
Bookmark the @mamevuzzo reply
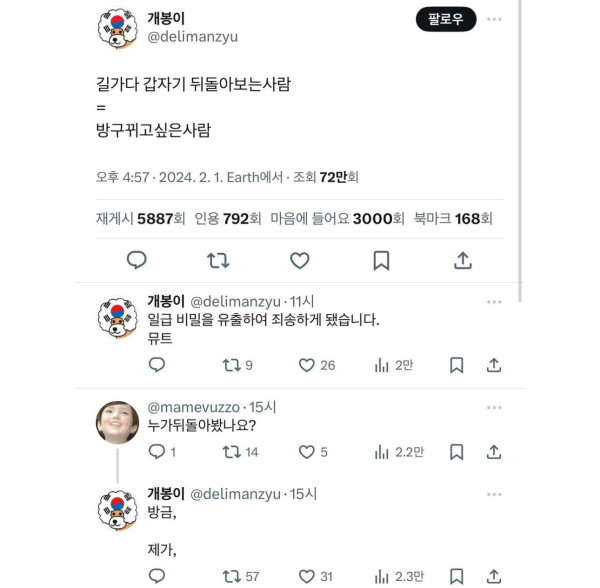(x=457, y=452)
